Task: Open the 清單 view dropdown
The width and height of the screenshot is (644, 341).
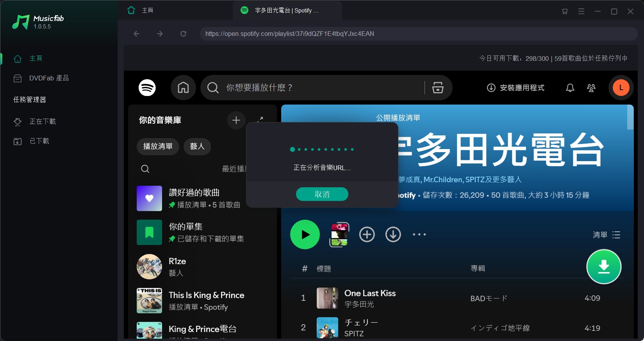Action: [x=606, y=235]
